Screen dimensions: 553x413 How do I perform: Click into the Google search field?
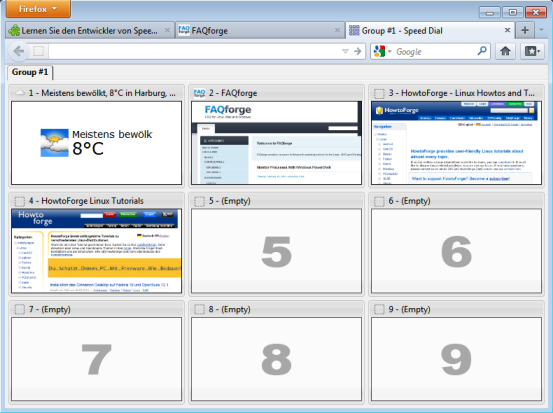coord(434,51)
